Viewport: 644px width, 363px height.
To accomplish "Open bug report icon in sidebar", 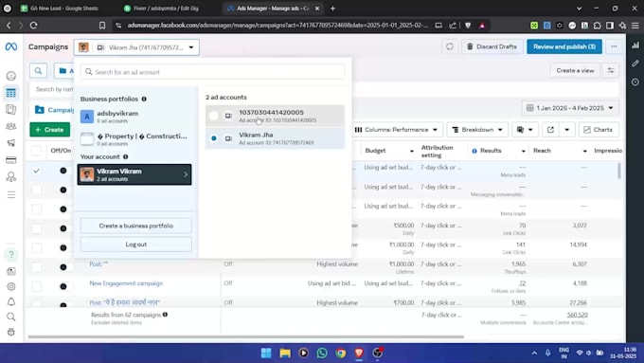I will point(11,332).
